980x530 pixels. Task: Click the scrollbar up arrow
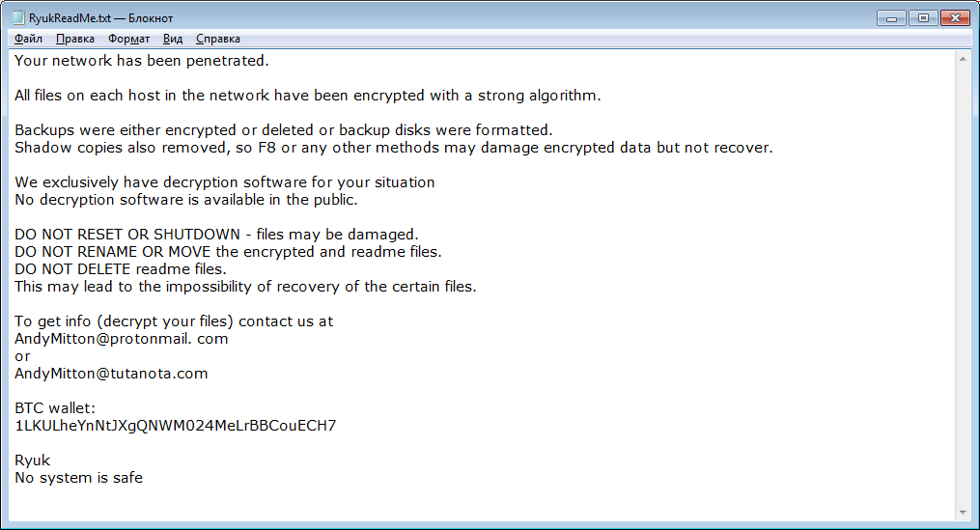click(x=963, y=59)
